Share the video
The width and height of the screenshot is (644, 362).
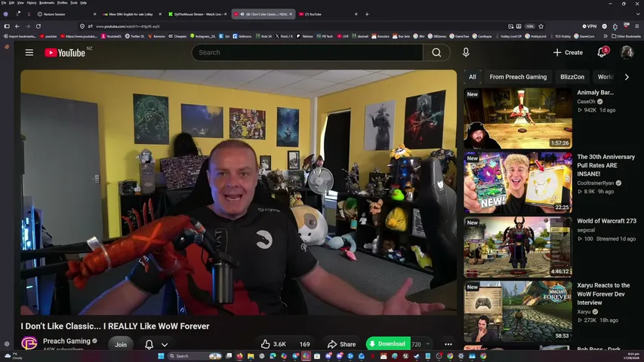pos(341,344)
